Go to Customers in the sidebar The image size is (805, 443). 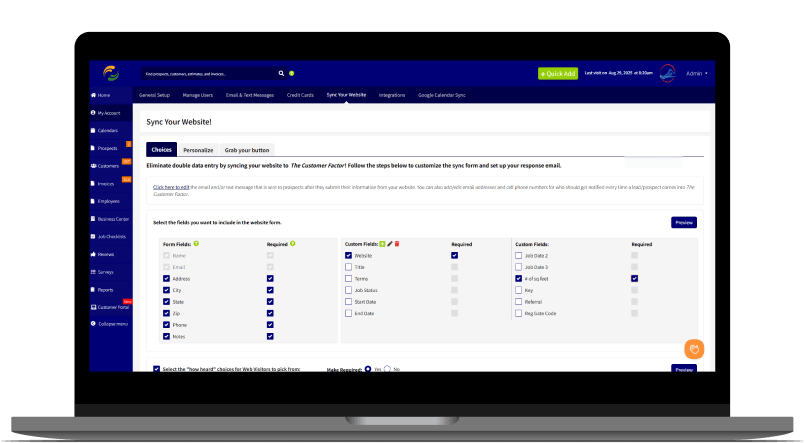coord(107,166)
